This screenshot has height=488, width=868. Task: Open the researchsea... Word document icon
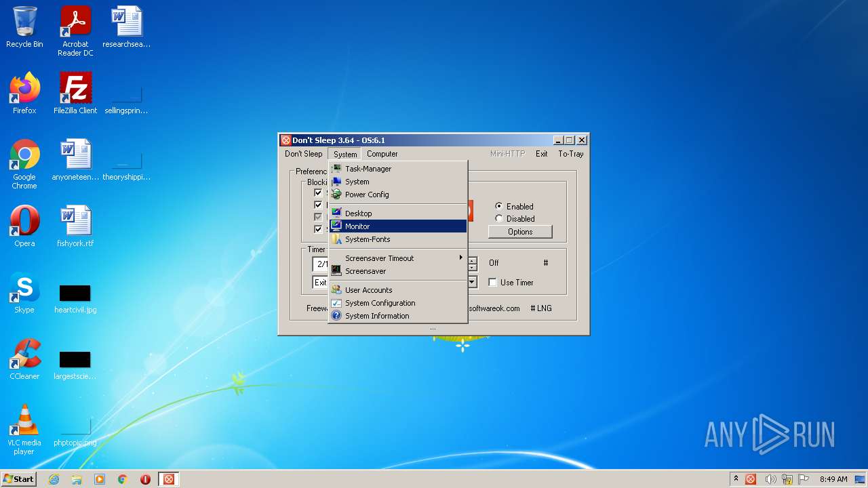126,28
